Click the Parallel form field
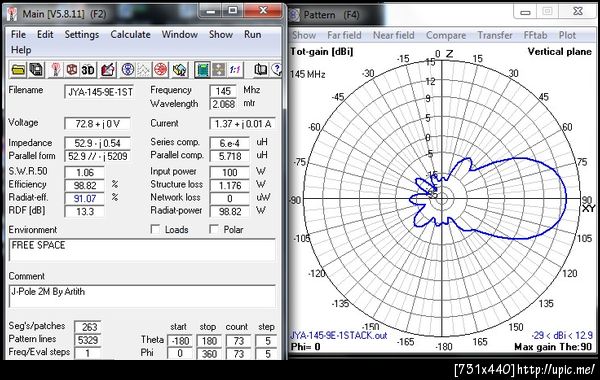Viewport: 600px width, 380px height. (x=98, y=156)
